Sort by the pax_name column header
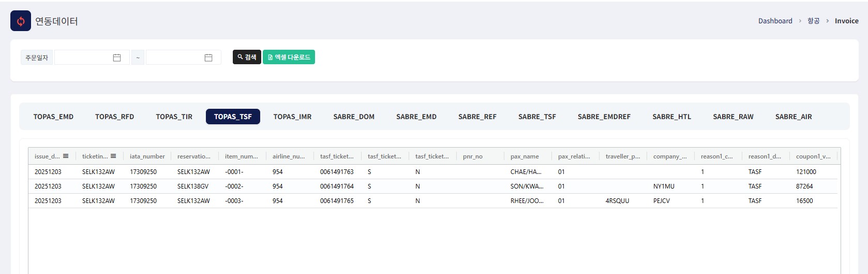868x274 pixels. click(525, 156)
